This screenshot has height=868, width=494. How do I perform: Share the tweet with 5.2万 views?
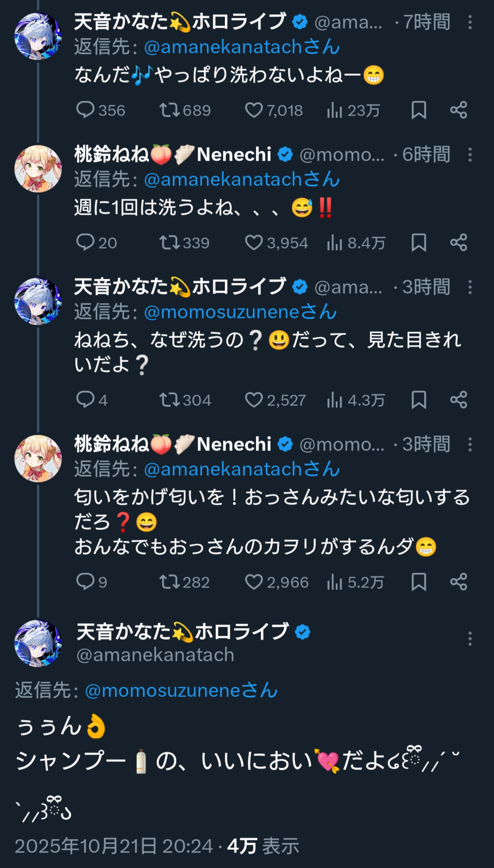coord(459,582)
